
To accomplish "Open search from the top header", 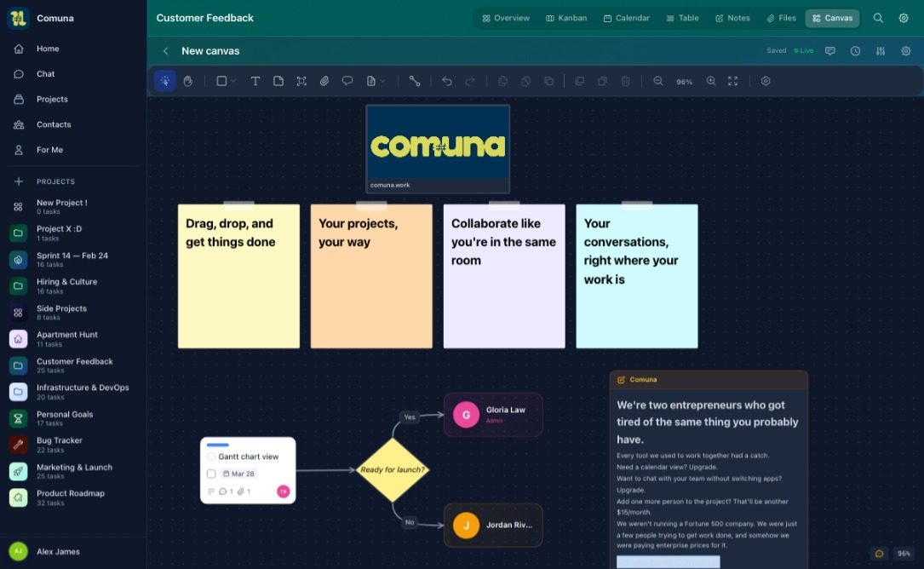I will click(878, 18).
